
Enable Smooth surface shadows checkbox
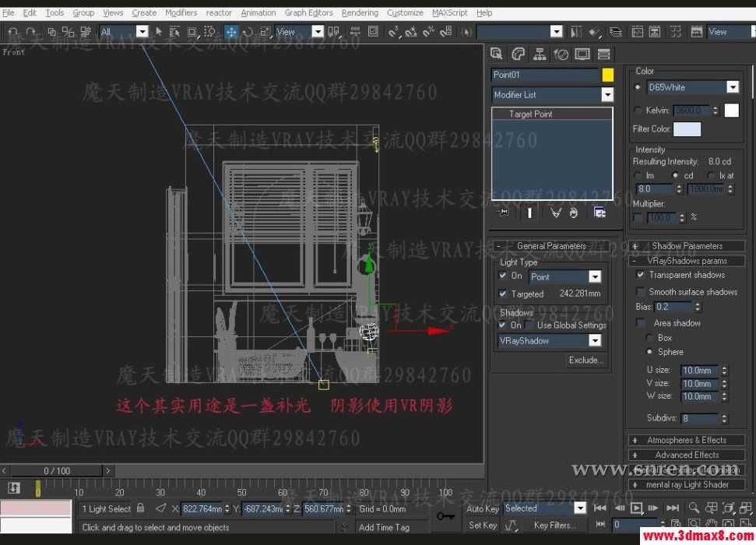point(640,292)
